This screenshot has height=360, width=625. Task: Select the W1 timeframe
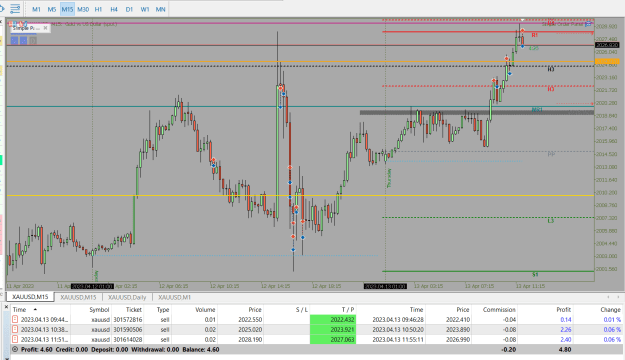coord(145,9)
